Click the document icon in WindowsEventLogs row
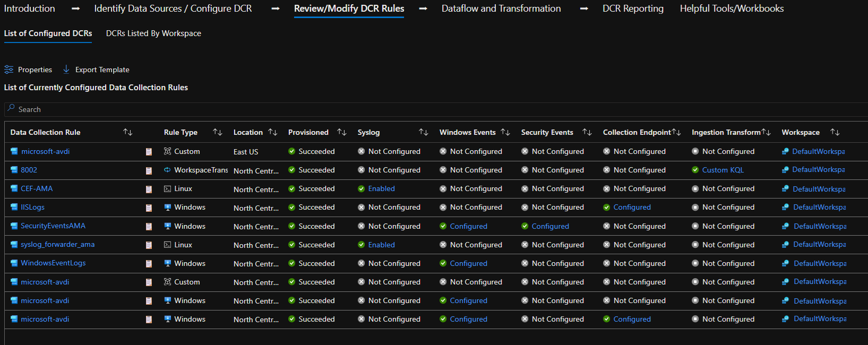 point(149,264)
